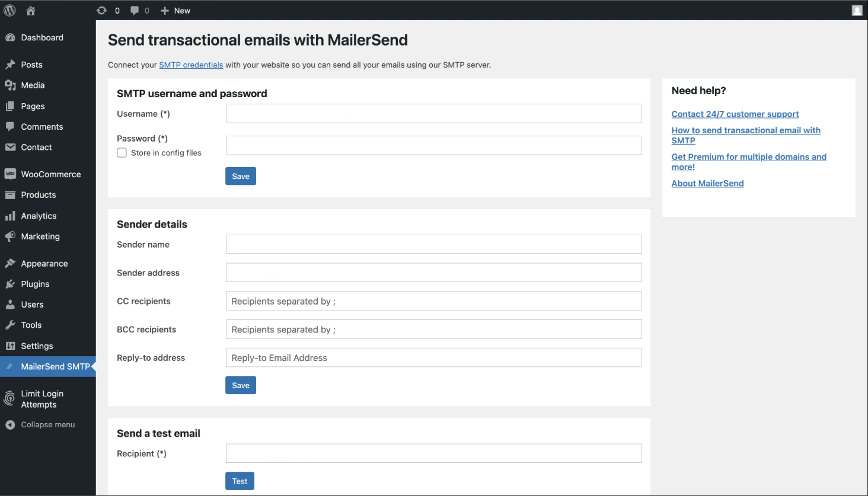Collapse the admin sidebar menu
This screenshot has width=868, height=496.
click(9, 424)
